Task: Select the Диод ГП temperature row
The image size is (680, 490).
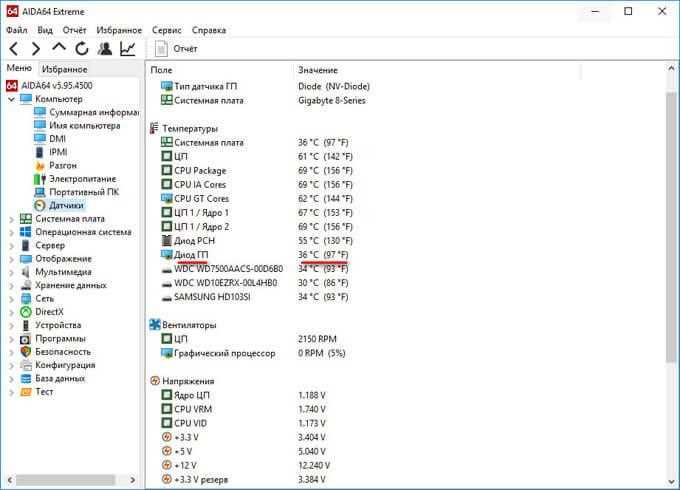Action: tap(255, 255)
